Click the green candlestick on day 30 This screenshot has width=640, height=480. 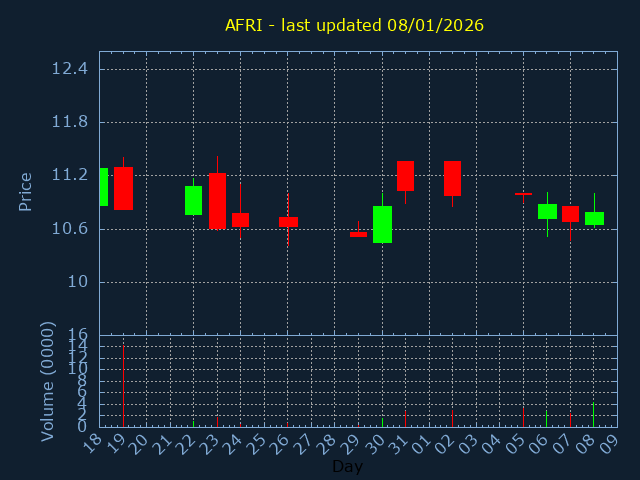click(x=382, y=224)
